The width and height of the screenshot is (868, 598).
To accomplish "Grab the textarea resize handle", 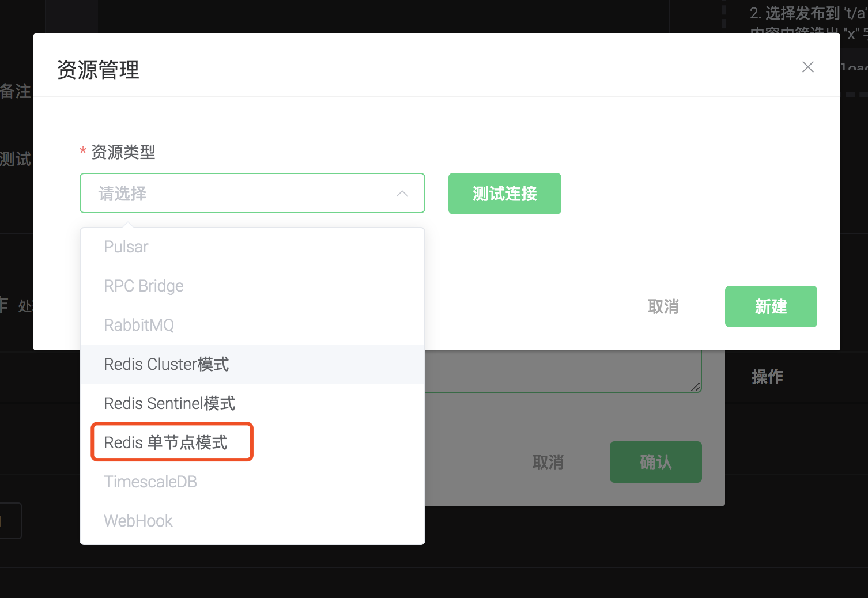I will 696,387.
